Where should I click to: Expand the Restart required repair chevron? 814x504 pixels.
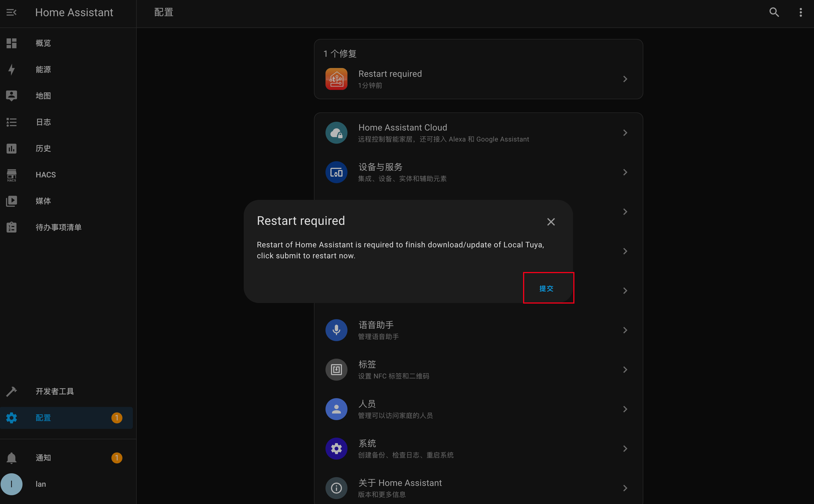click(x=625, y=79)
